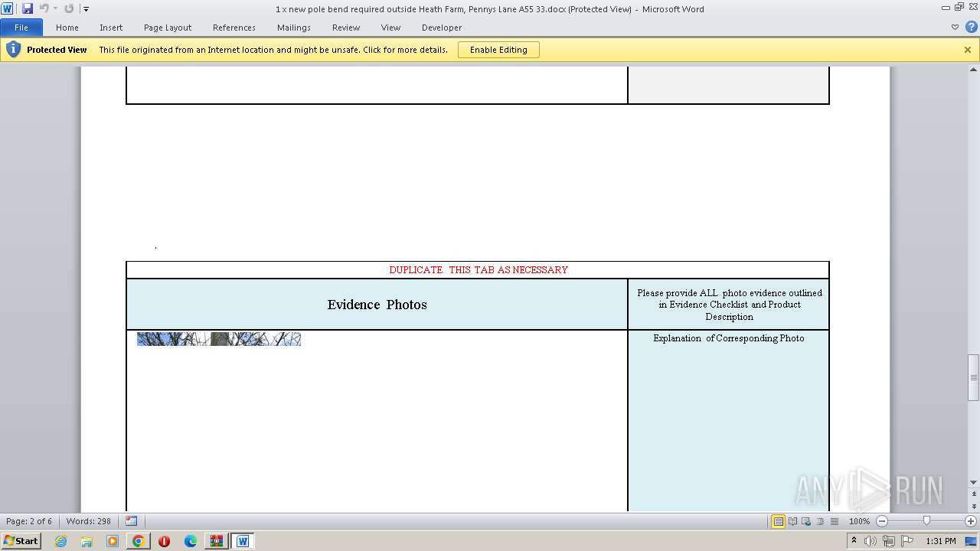This screenshot has width=980, height=551.
Task: Switch to the Home ribbon tab
Action: [67, 28]
